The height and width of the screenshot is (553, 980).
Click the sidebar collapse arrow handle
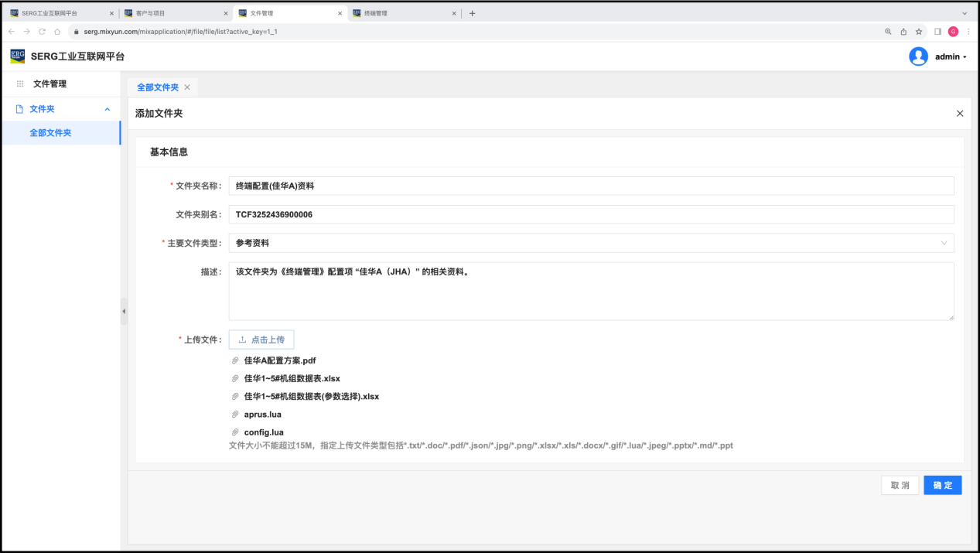coord(124,311)
